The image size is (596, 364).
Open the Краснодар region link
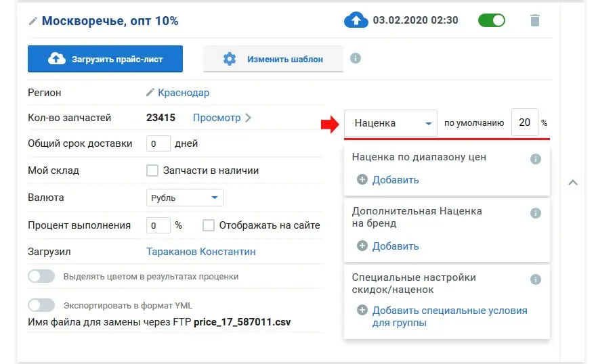pyautogui.click(x=184, y=93)
